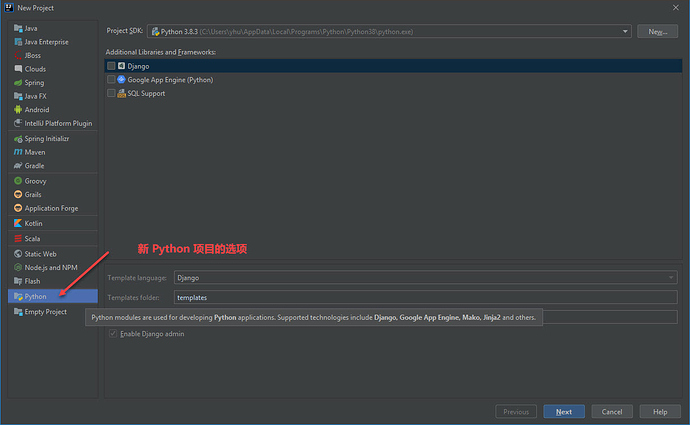
Task: Check Google App Engine (Python)
Action: (111, 80)
